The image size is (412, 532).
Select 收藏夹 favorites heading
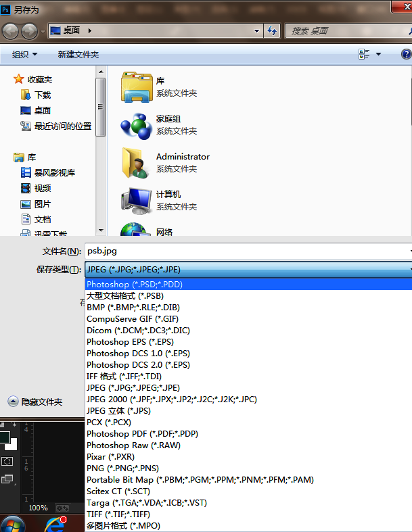coord(33,79)
